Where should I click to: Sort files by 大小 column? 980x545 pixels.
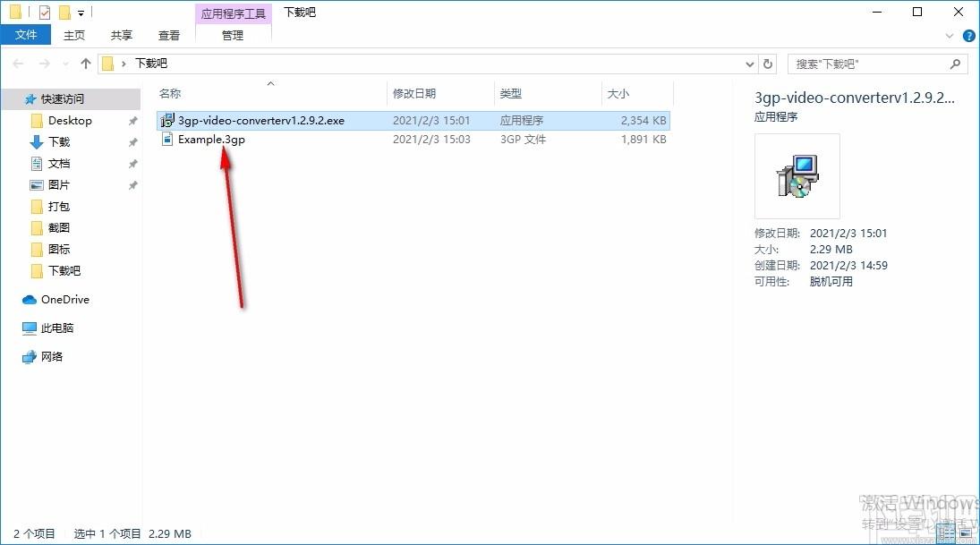tap(618, 94)
